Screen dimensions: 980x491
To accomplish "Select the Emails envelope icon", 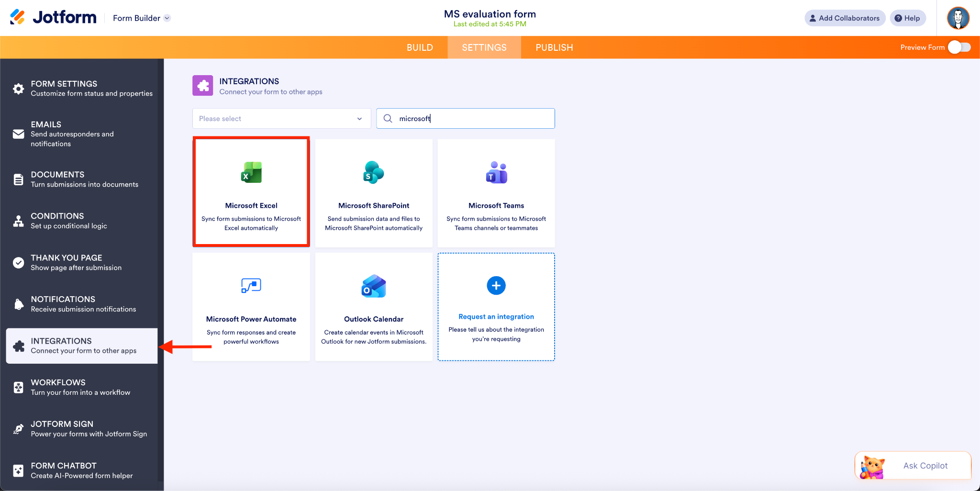I will [x=18, y=134].
